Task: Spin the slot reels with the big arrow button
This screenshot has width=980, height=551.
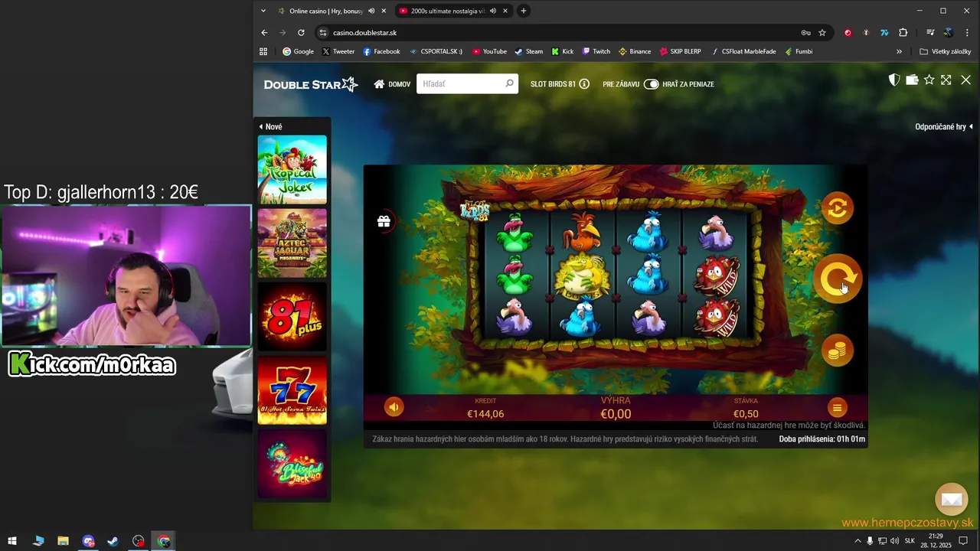Action: 838,279
